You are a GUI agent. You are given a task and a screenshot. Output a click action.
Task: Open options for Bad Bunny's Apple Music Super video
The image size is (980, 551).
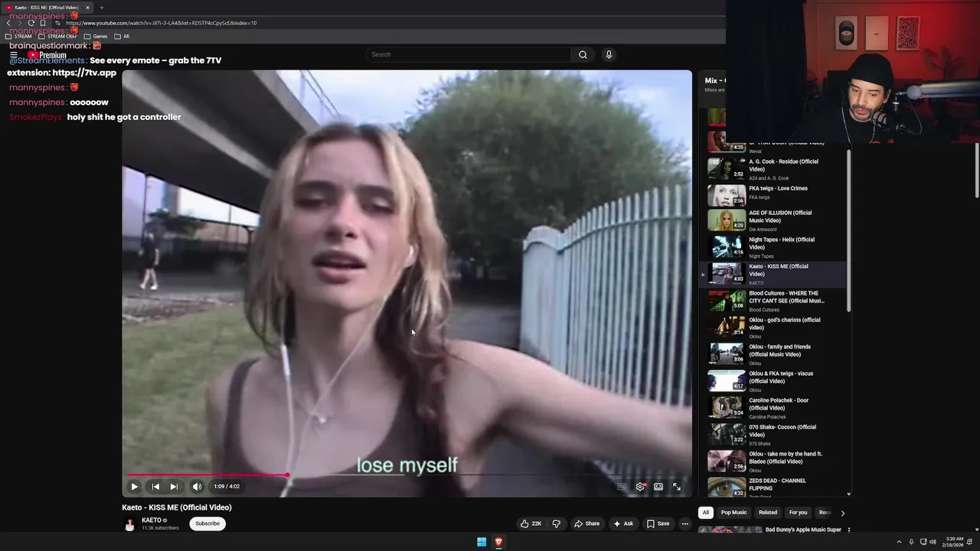[848, 530]
